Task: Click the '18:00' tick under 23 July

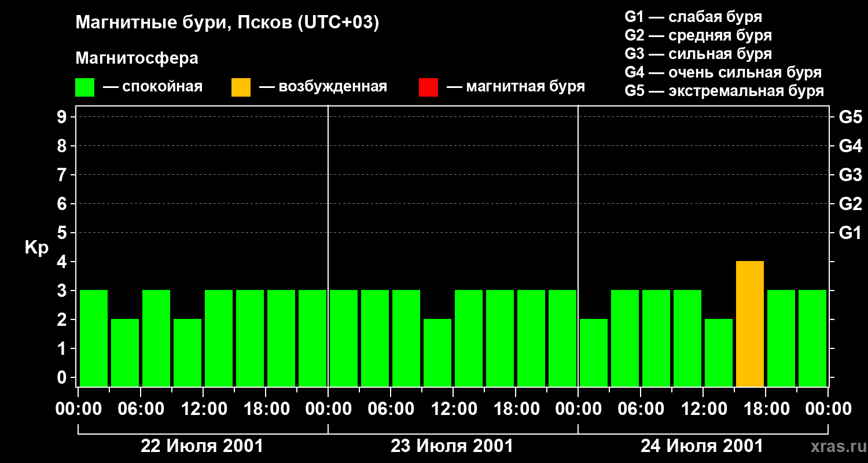Action: point(516,409)
